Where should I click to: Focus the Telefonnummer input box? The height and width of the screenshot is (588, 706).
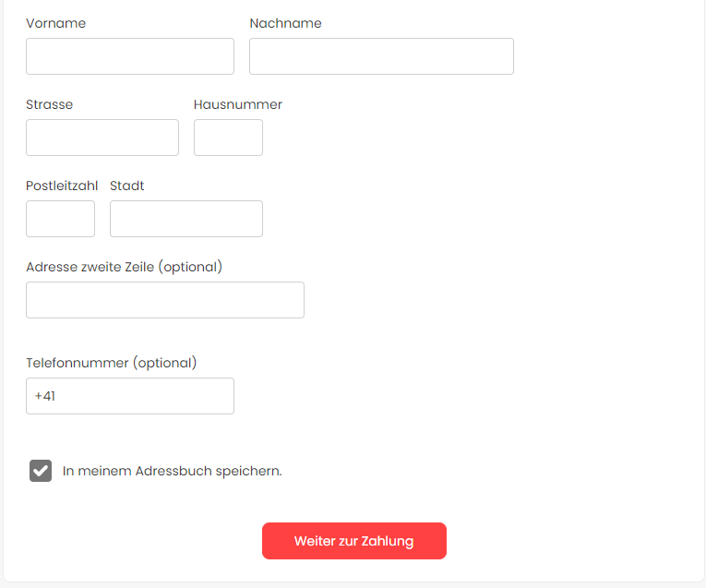(x=130, y=396)
